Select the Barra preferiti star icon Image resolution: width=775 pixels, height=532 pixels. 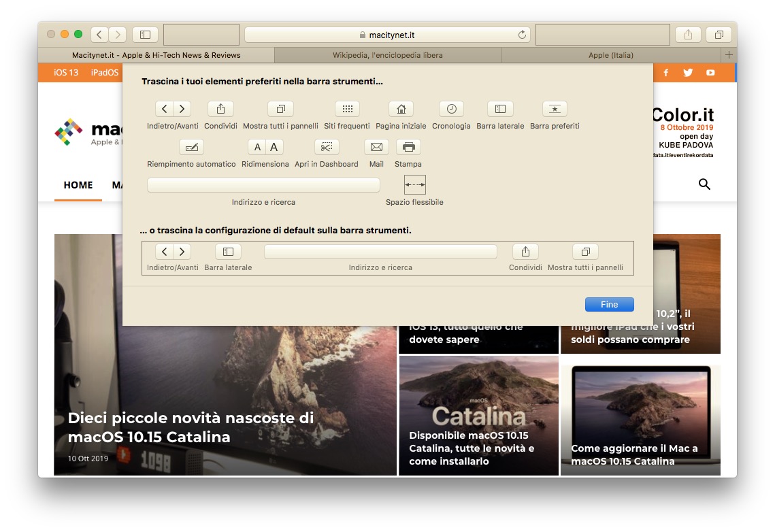pyautogui.click(x=555, y=109)
